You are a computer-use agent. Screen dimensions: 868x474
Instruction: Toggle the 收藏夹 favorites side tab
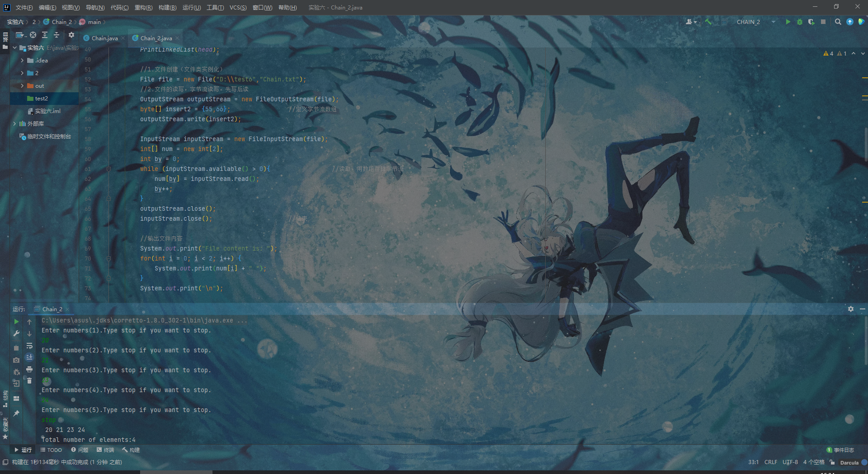coord(5,428)
